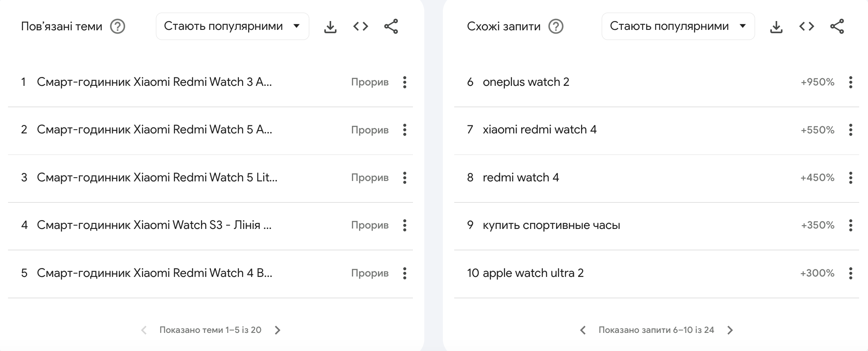Open options menu for Redmi Watch 4 B... topic
Image resolution: width=868 pixels, height=351 pixels.
point(405,273)
